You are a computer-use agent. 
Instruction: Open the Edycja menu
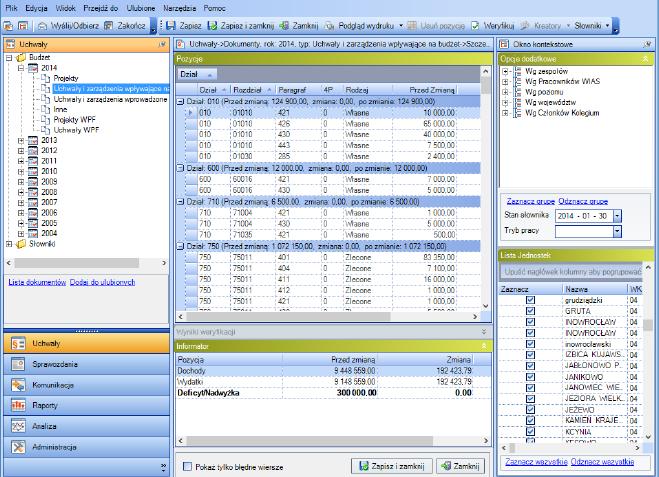click(36, 8)
